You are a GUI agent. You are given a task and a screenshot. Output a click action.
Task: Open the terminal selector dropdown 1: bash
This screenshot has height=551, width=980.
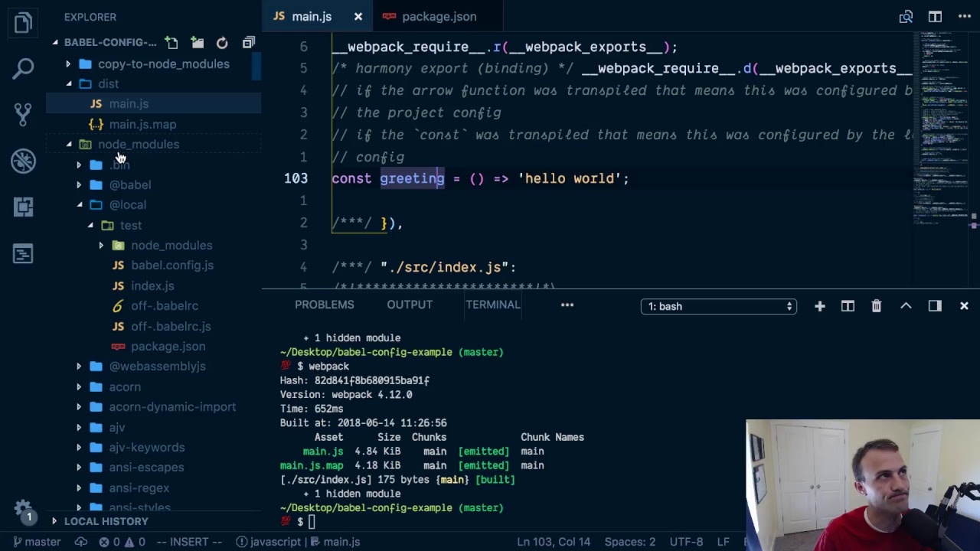(x=718, y=306)
